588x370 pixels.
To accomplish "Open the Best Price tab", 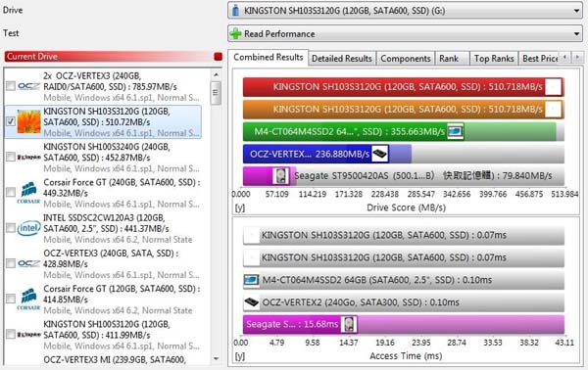I will (540, 59).
